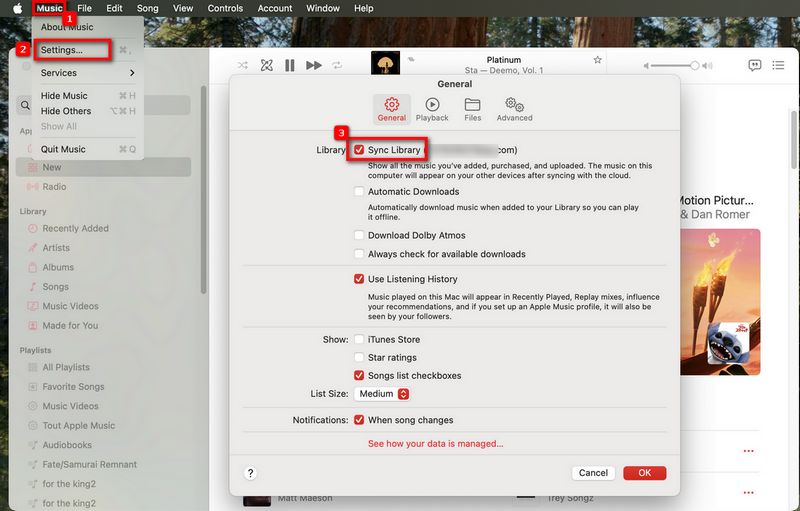Screen dimensions: 800x511
Task: Open the lyrics speech-bubble icon
Action: (x=755, y=65)
